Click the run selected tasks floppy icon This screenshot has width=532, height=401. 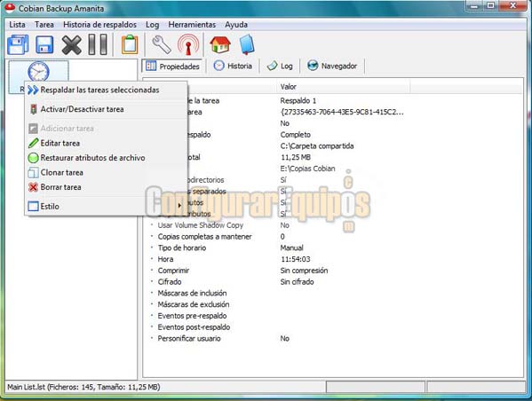click(x=44, y=44)
